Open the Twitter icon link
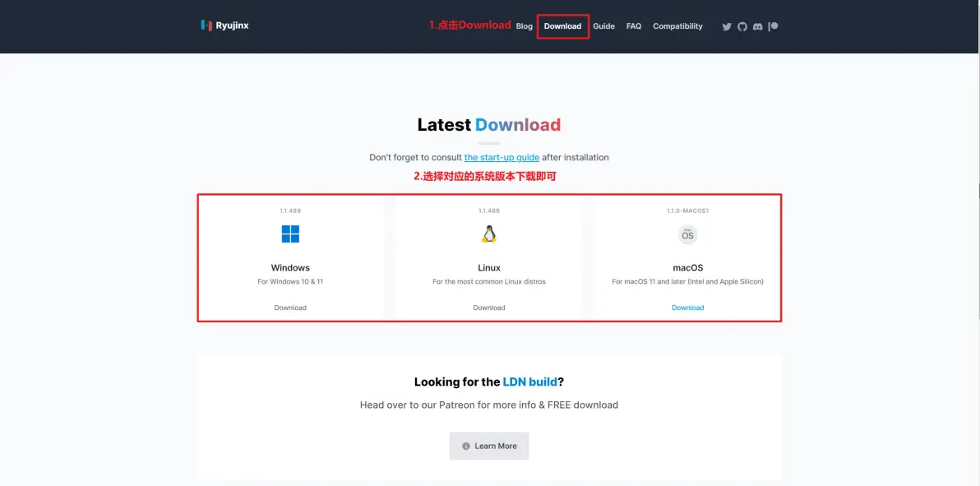Screen dimensions: 980x486 pyautogui.click(x=726, y=26)
